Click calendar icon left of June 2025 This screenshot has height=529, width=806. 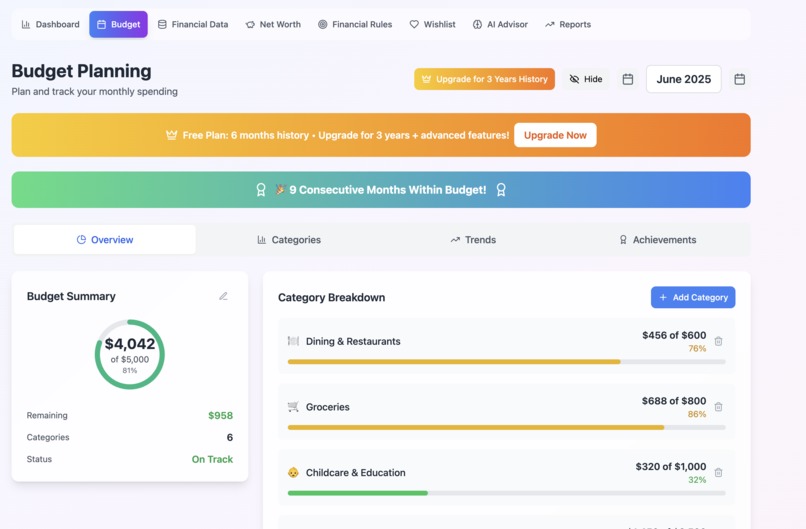628,79
